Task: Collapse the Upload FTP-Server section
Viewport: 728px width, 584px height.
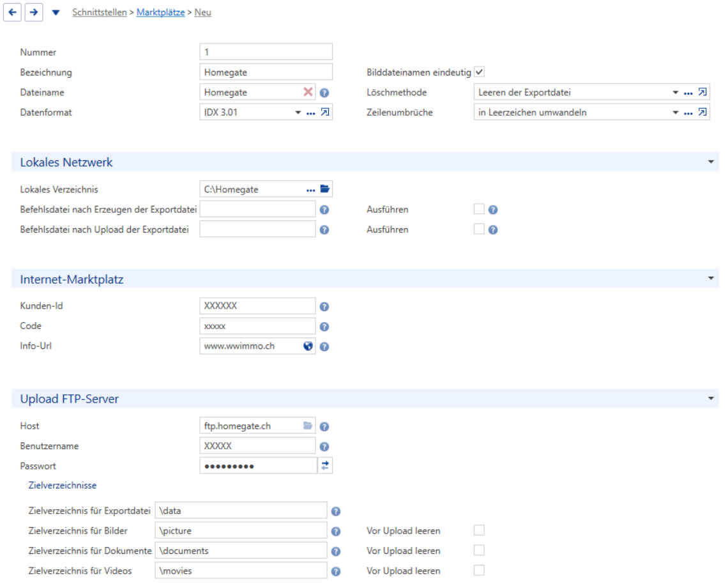Action: (x=711, y=398)
